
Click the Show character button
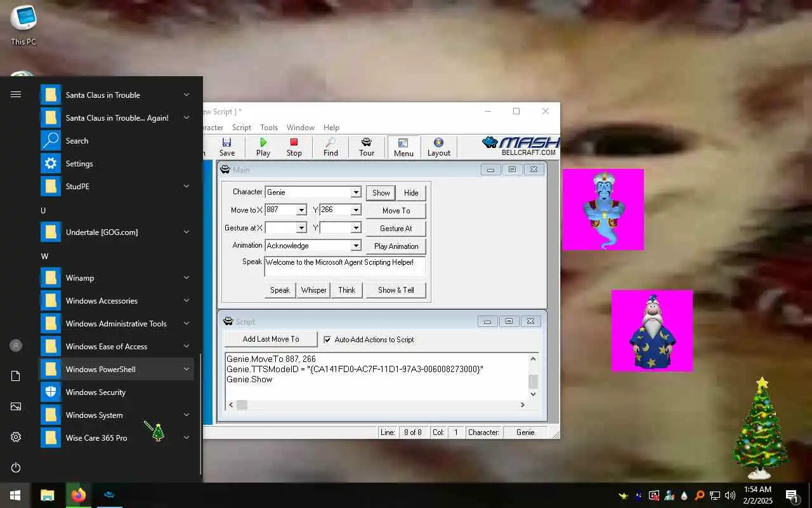click(381, 192)
